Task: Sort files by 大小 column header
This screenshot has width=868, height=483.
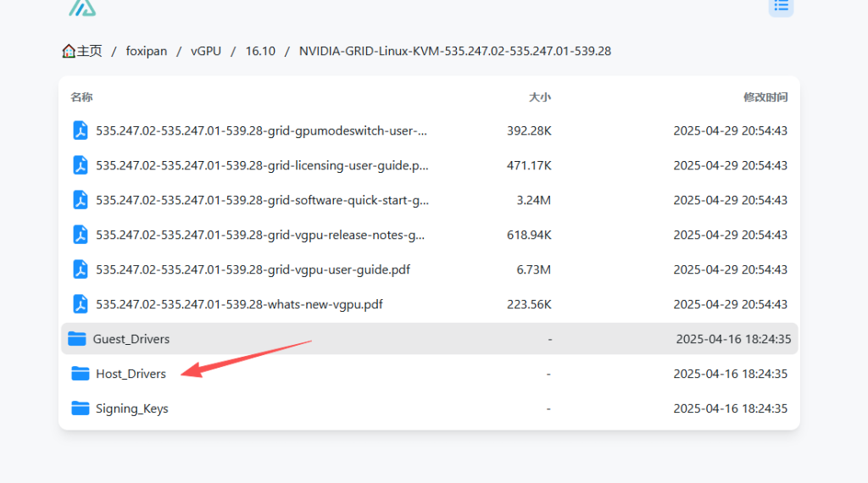Action: [539, 97]
